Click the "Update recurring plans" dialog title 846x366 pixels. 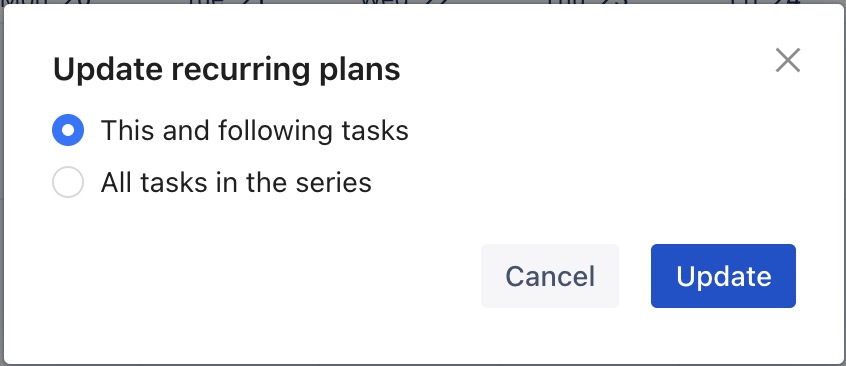(x=227, y=70)
